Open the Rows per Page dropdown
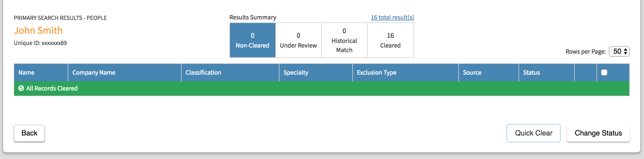The width and height of the screenshot is (644, 159). (x=619, y=51)
